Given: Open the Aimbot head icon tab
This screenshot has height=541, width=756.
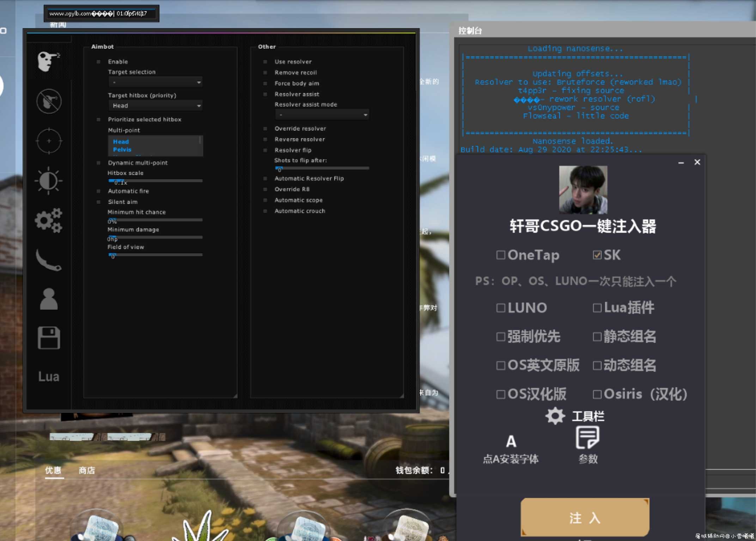Looking at the screenshot, I should (x=49, y=61).
